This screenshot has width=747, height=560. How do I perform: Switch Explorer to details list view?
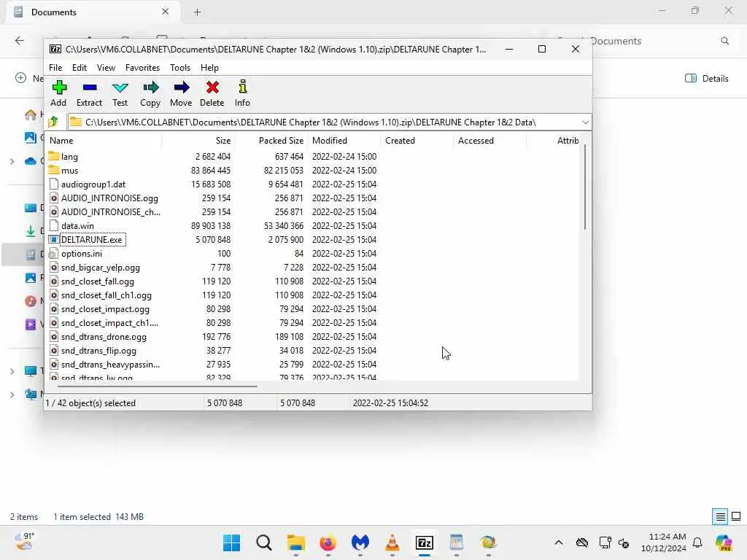click(720, 516)
